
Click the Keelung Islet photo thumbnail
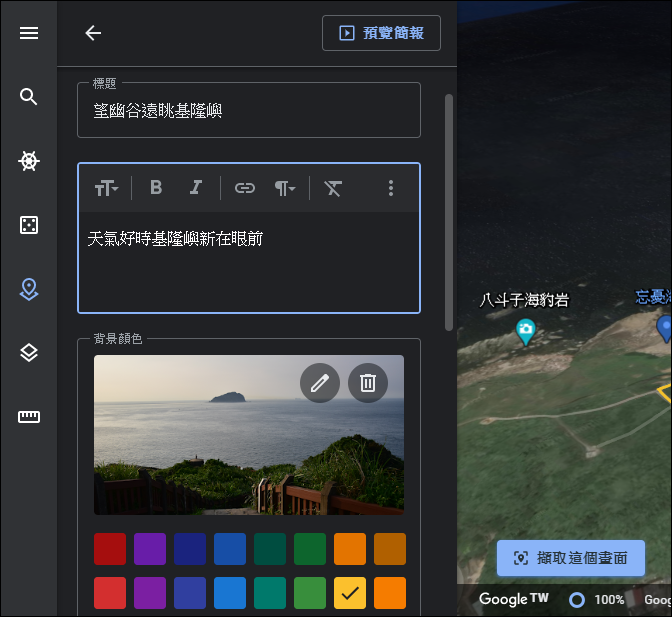click(x=249, y=434)
